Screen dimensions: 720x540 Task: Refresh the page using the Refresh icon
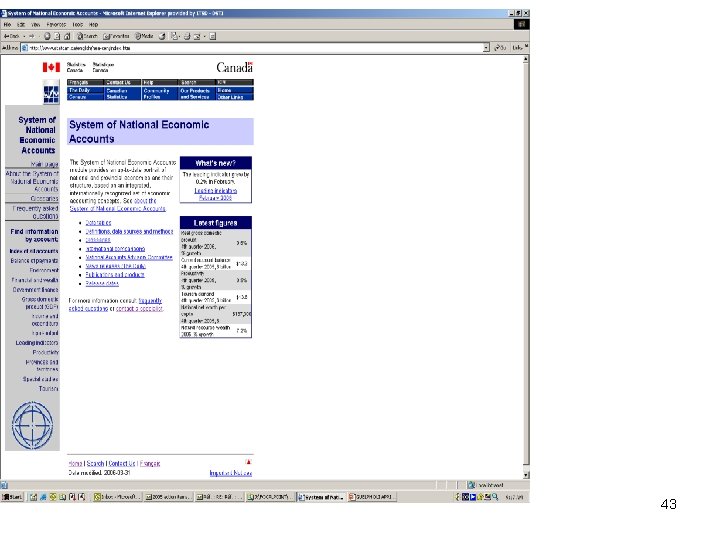tap(57, 36)
